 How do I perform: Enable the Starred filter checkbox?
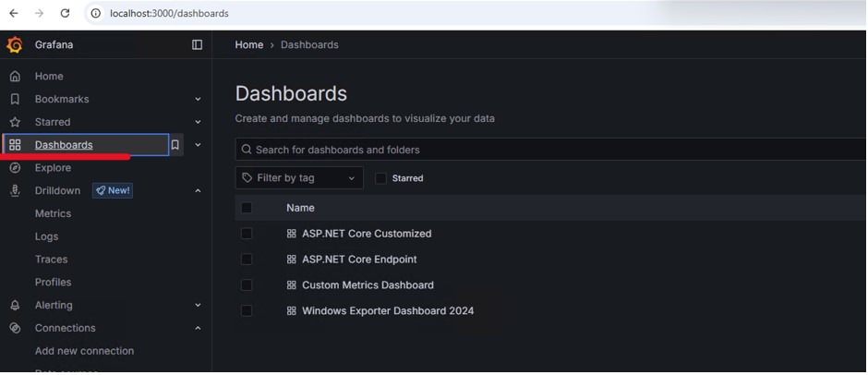(x=380, y=178)
